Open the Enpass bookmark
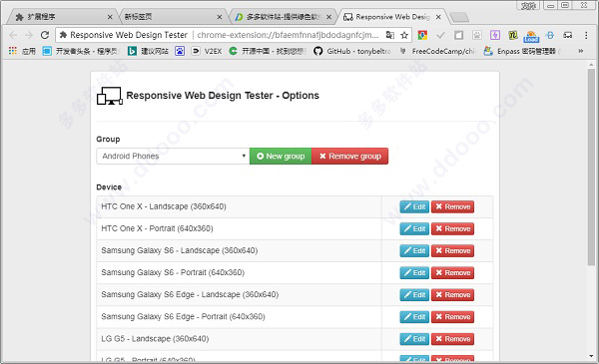This screenshot has width=599, height=364. pyautogui.click(x=521, y=51)
